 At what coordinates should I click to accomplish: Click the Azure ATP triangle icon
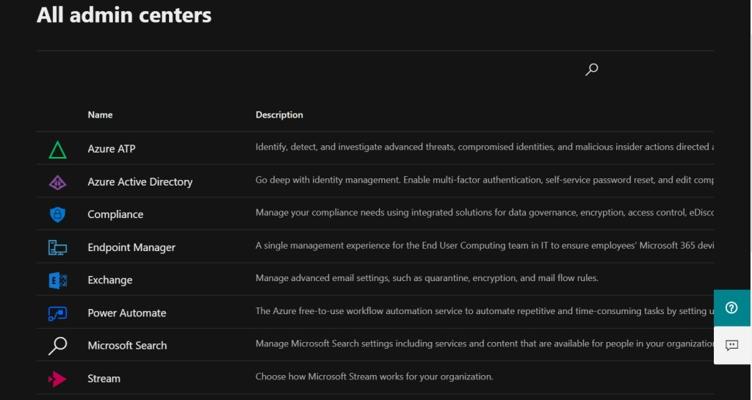click(x=57, y=150)
